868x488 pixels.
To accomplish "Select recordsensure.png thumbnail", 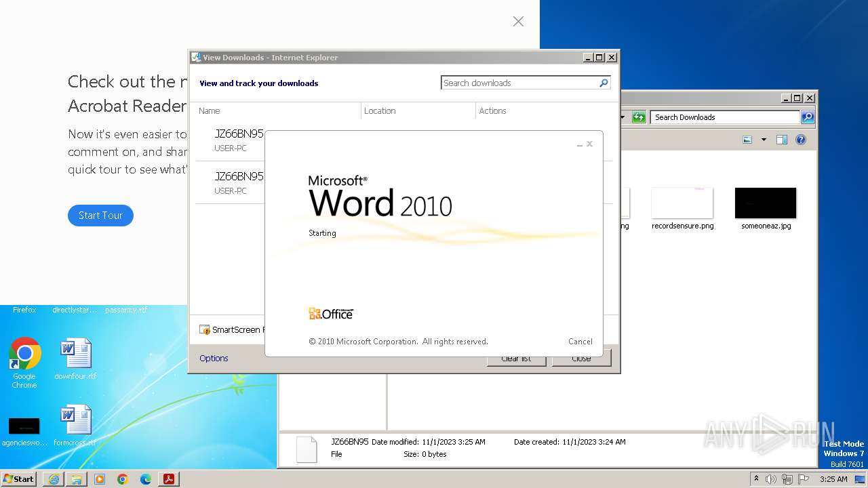I will [x=682, y=203].
